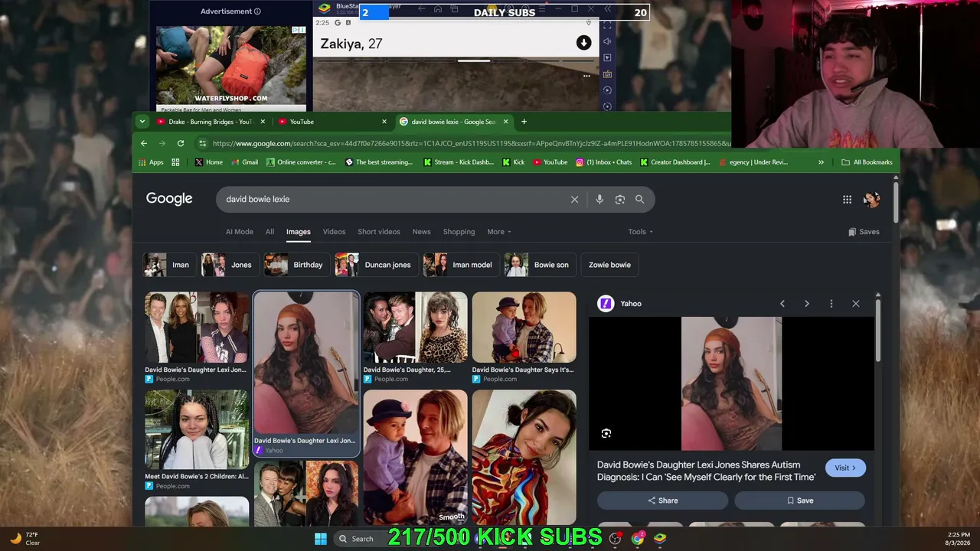Open the Google apps grid
Image resolution: width=980 pixels, height=551 pixels.
[847, 200]
